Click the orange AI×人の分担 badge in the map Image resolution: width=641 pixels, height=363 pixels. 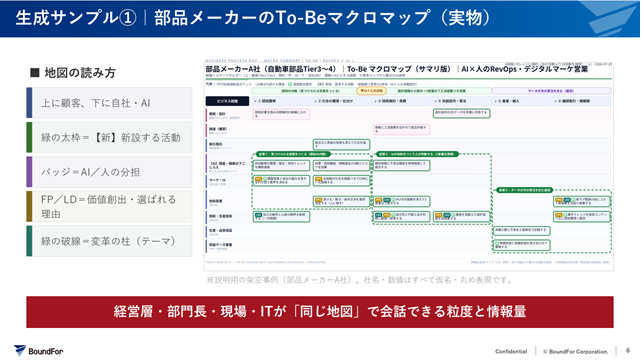coord(371,91)
